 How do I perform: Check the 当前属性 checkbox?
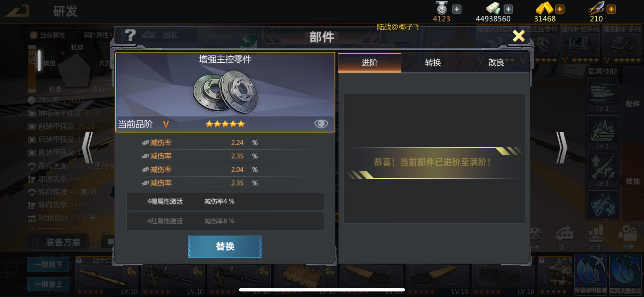[x=33, y=35]
